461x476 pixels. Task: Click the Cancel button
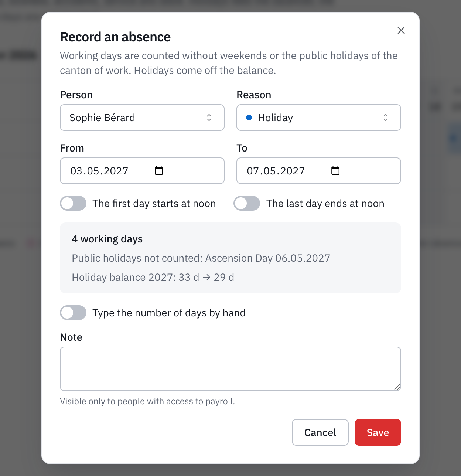coord(320,432)
